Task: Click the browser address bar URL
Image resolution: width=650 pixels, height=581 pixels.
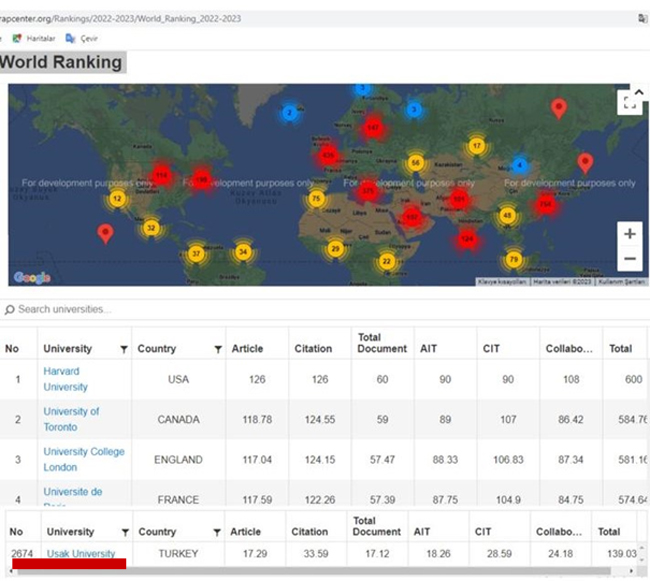Action: tap(121, 19)
